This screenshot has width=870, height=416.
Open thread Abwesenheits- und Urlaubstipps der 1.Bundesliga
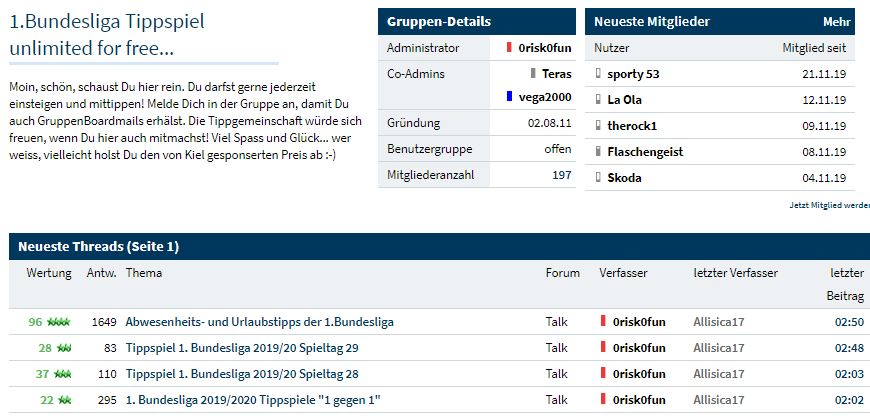click(x=260, y=322)
